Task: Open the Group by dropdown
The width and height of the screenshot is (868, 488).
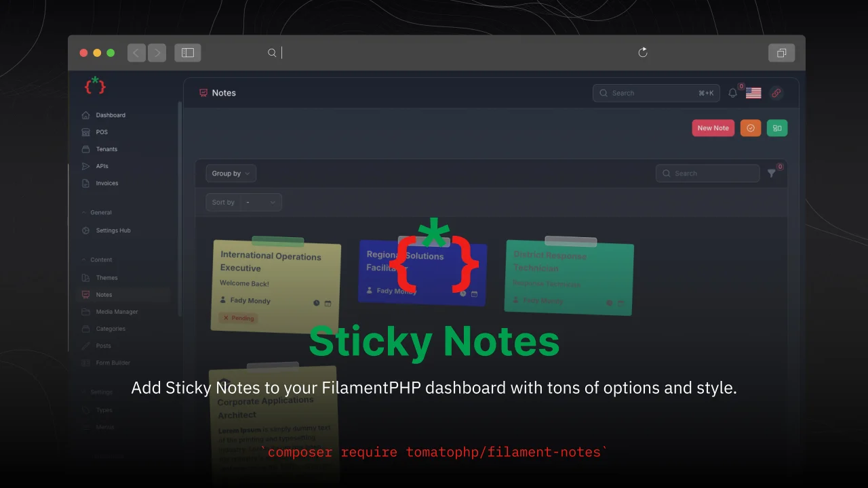Action: tap(231, 173)
